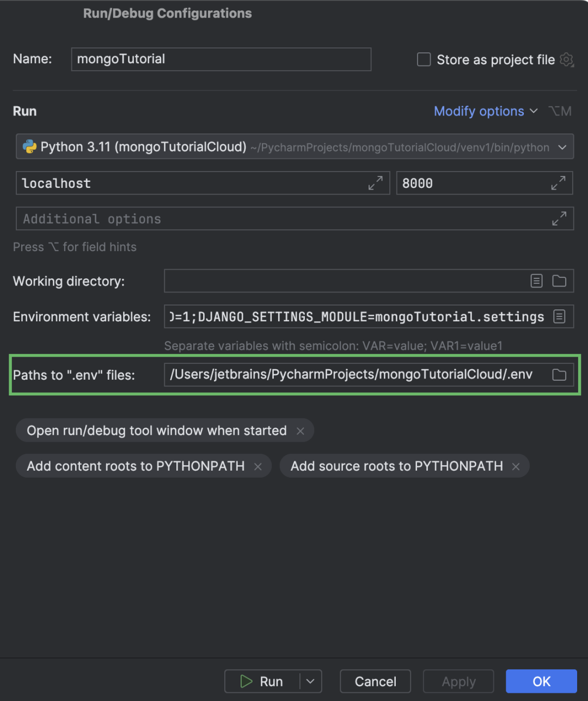Screen dimensions: 588x701
Task: Click the Run/Debug Configurations title text
Action: point(168,14)
